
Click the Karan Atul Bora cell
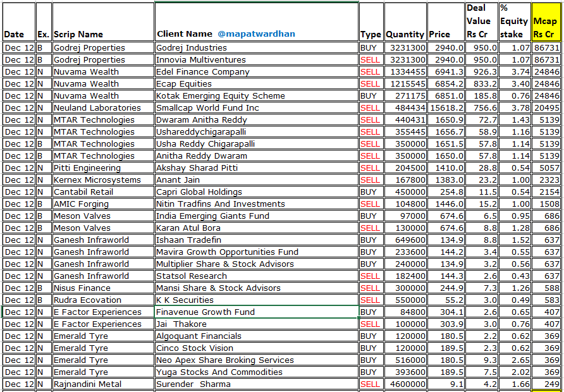click(x=257, y=228)
